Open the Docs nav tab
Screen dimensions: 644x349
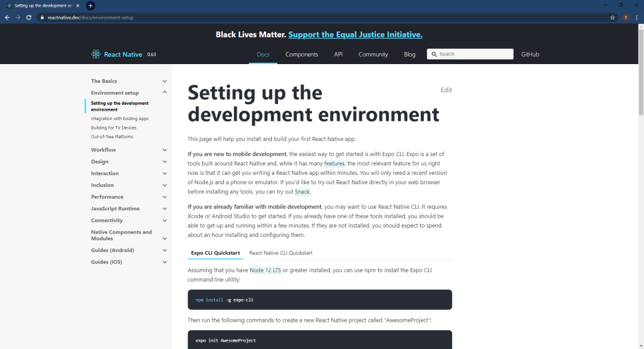pyautogui.click(x=263, y=54)
